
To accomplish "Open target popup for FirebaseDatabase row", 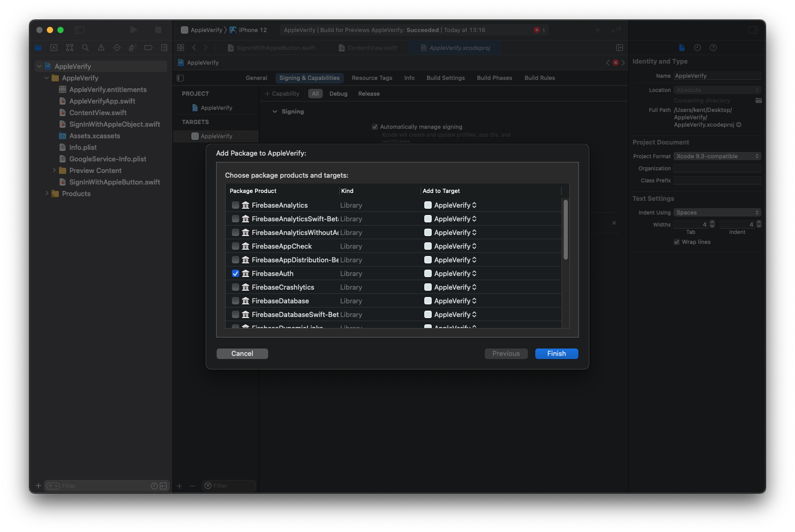I will tap(455, 301).
